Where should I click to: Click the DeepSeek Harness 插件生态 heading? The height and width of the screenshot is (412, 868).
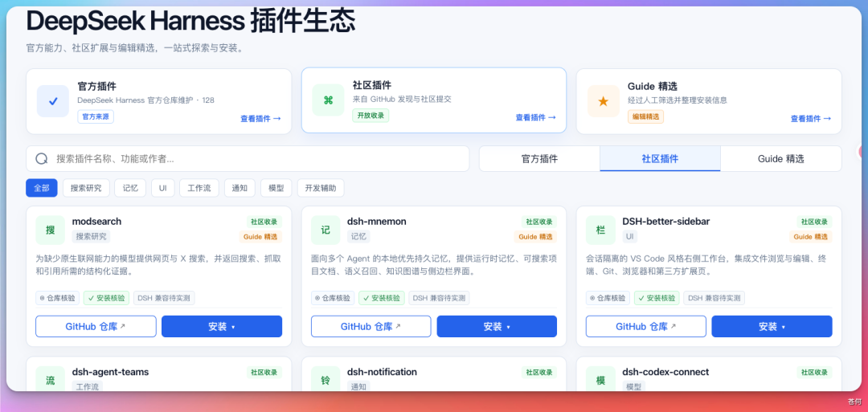(x=190, y=22)
